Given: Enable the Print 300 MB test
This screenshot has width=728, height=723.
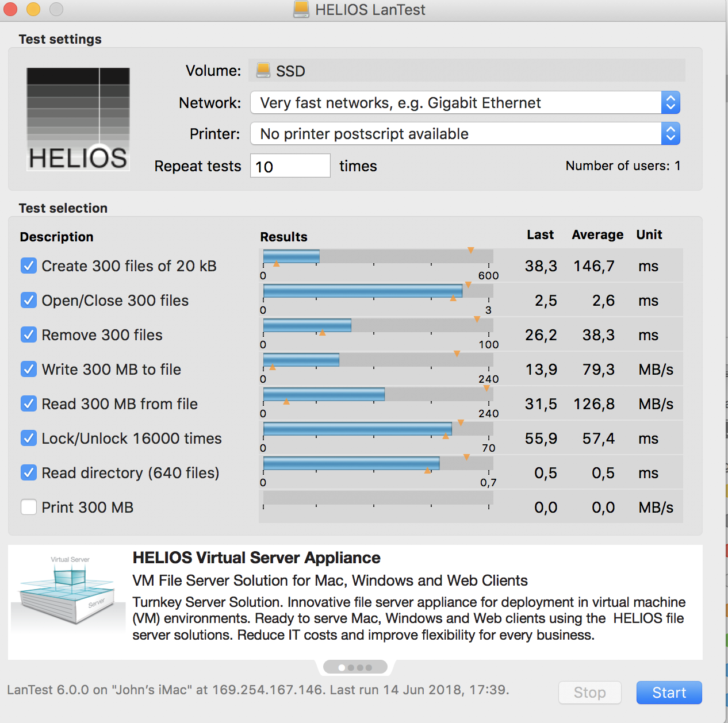Looking at the screenshot, I should [29, 507].
